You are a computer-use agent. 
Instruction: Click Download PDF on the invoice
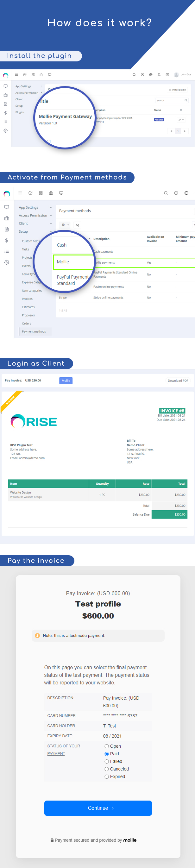pyautogui.click(x=178, y=381)
